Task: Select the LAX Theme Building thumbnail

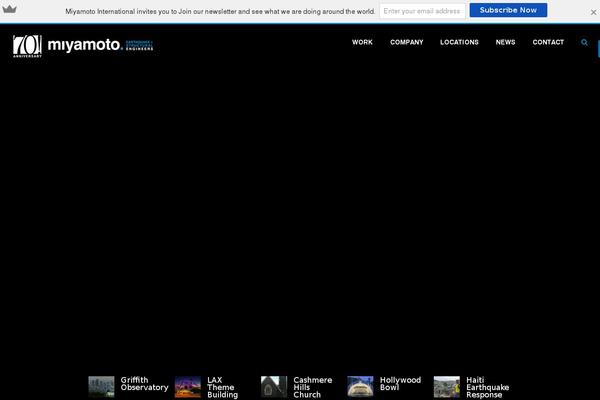Action: (x=188, y=387)
